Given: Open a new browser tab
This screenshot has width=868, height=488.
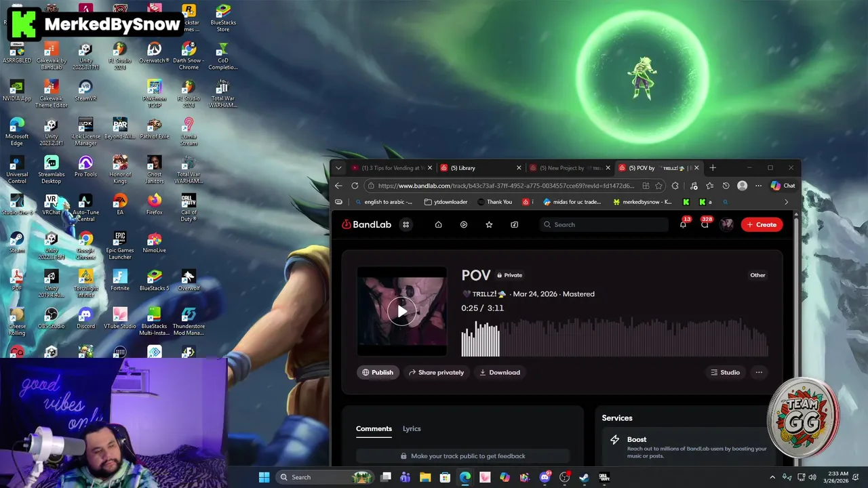Looking at the screenshot, I should [x=712, y=168].
